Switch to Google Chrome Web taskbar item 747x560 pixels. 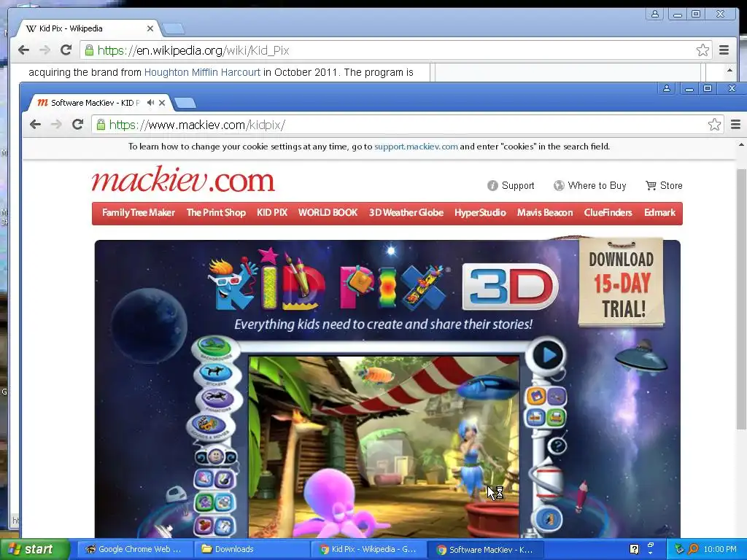pos(134,549)
